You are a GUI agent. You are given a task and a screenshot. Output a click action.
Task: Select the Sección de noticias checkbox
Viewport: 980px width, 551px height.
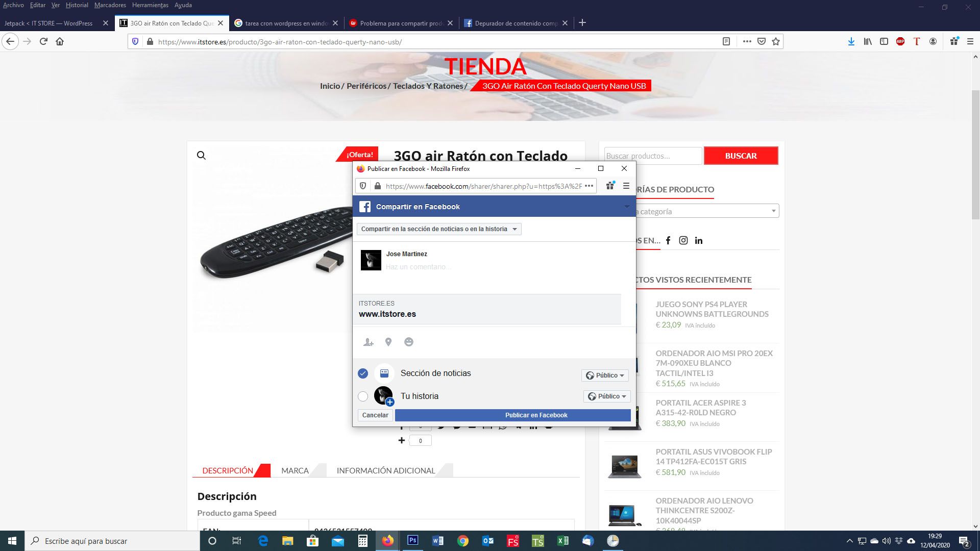[x=363, y=373]
